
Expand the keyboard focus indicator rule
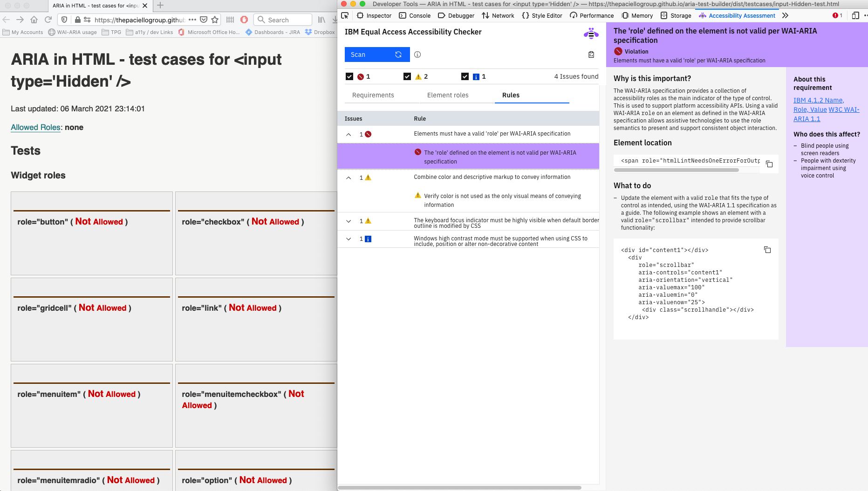pos(349,221)
